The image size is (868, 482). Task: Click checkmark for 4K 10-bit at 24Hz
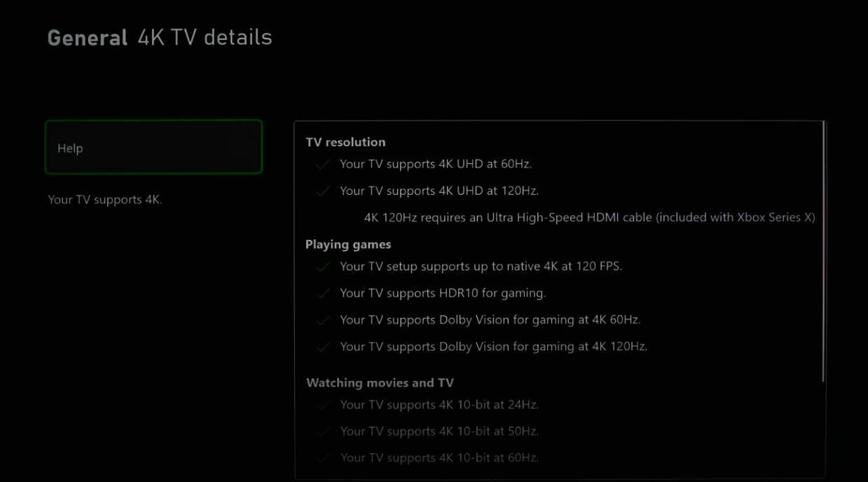(323, 405)
